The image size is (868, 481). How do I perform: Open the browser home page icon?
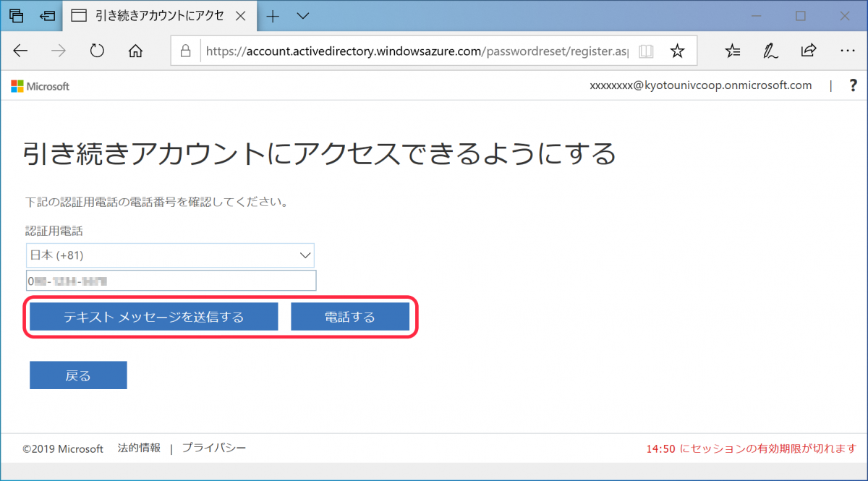point(135,51)
